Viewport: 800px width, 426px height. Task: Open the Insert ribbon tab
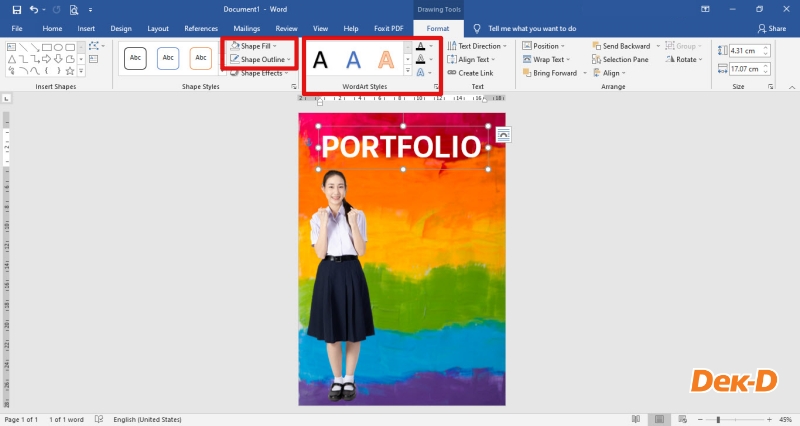point(86,29)
